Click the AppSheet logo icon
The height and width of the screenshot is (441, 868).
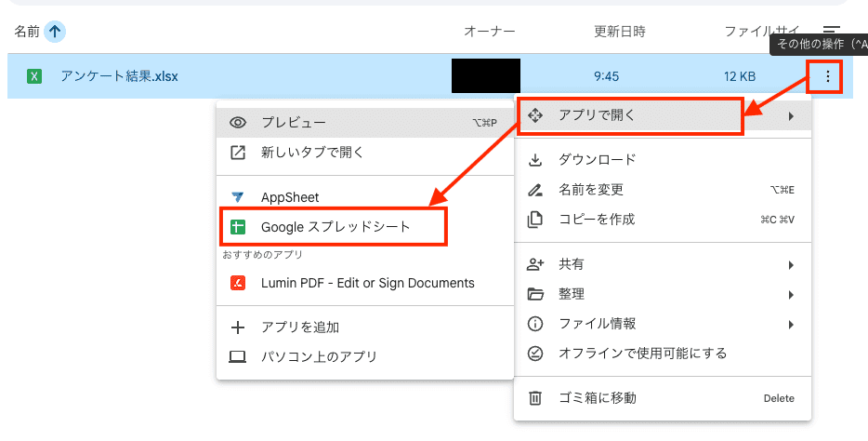tap(238, 197)
